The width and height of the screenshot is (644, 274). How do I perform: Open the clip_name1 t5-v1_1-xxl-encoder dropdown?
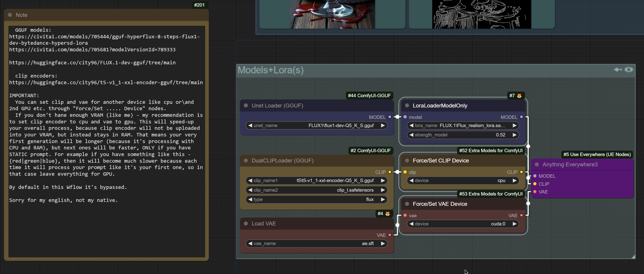point(317,180)
